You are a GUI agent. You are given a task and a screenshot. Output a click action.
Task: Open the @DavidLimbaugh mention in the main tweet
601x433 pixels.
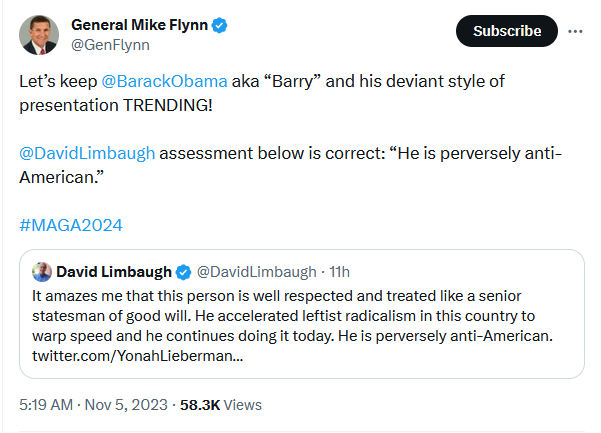87,153
